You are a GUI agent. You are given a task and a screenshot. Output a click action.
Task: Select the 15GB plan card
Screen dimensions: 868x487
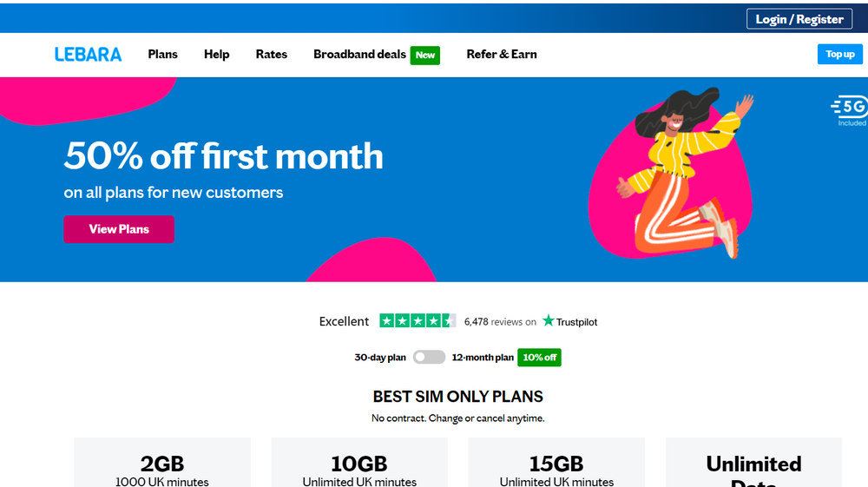556,463
